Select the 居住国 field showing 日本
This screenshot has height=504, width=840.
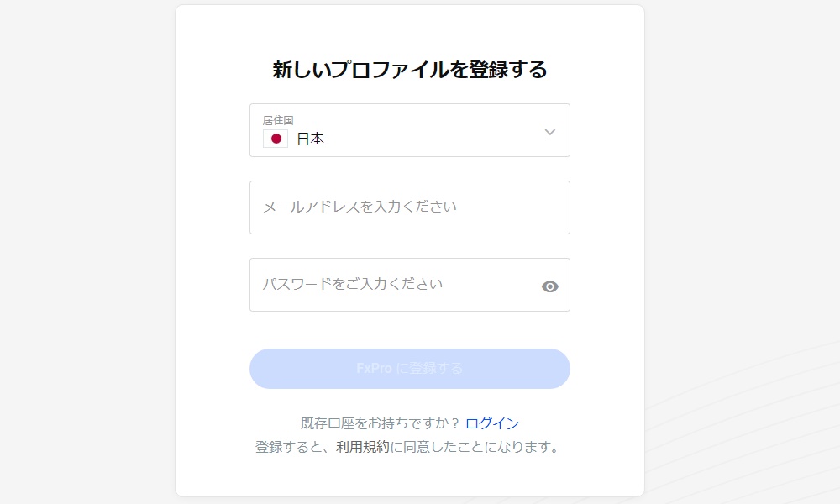click(x=409, y=130)
